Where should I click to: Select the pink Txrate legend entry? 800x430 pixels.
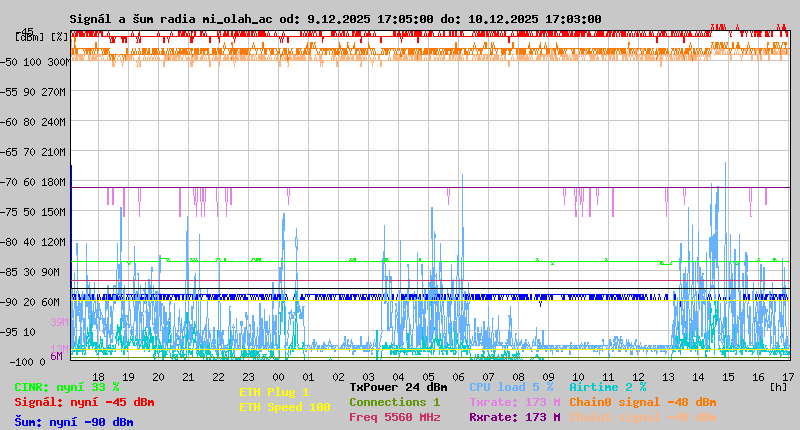[x=514, y=402]
